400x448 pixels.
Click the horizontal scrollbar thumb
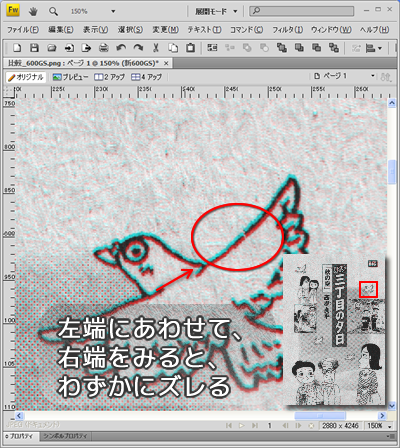click(x=320, y=416)
